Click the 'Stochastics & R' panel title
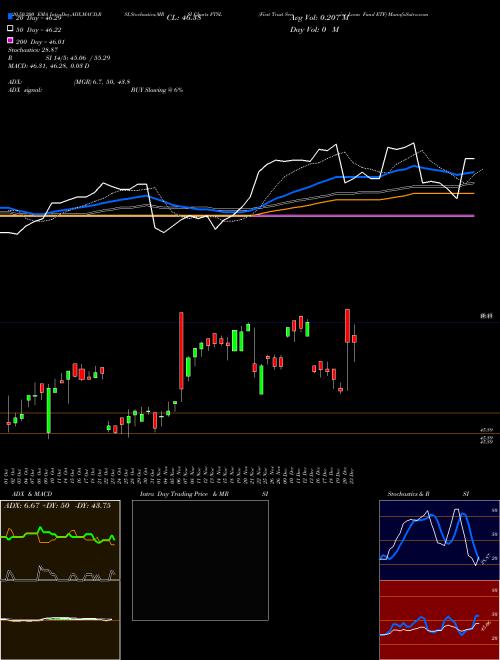Image resolution: width=500 pixels, height=660 pixels. tap(408, 494)
